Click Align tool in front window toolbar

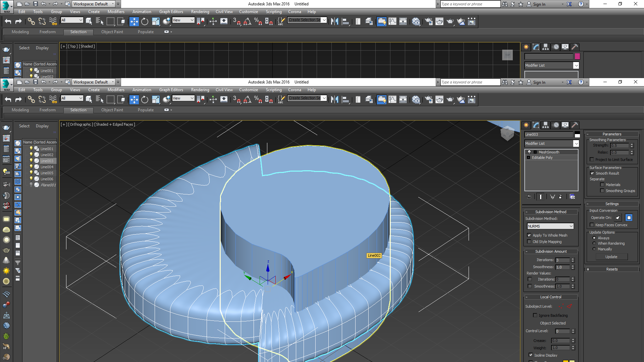click(345, 100)
